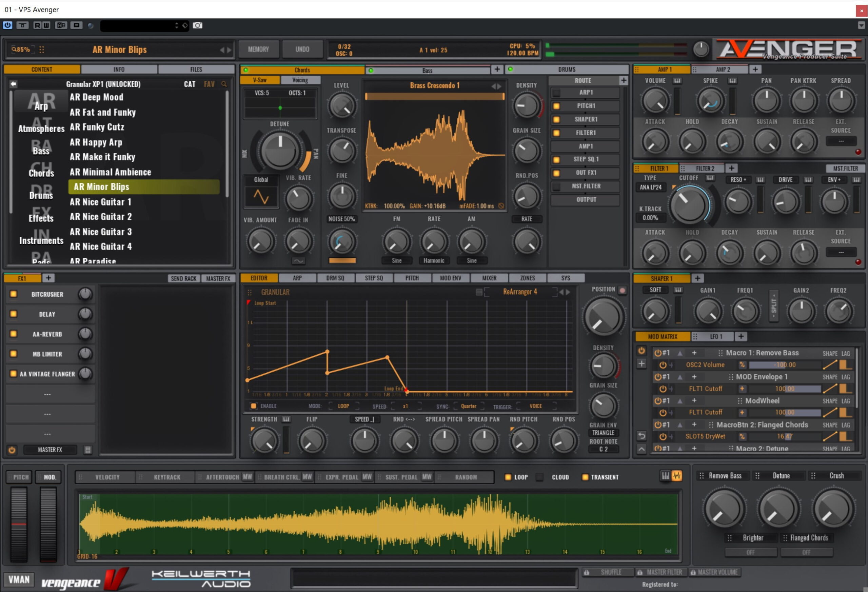868x592 pixels.
Task: Toggle the MB Limiter effect
Action: coord(14,354)
